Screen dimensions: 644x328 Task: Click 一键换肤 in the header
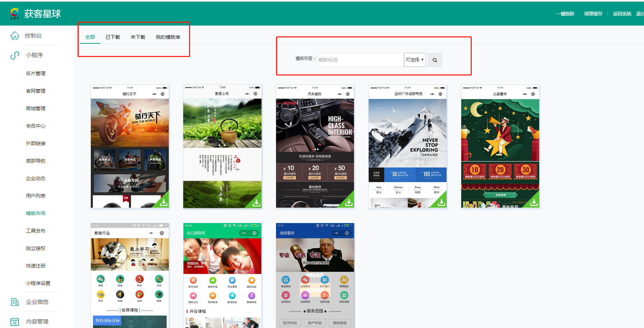(565, 14)
